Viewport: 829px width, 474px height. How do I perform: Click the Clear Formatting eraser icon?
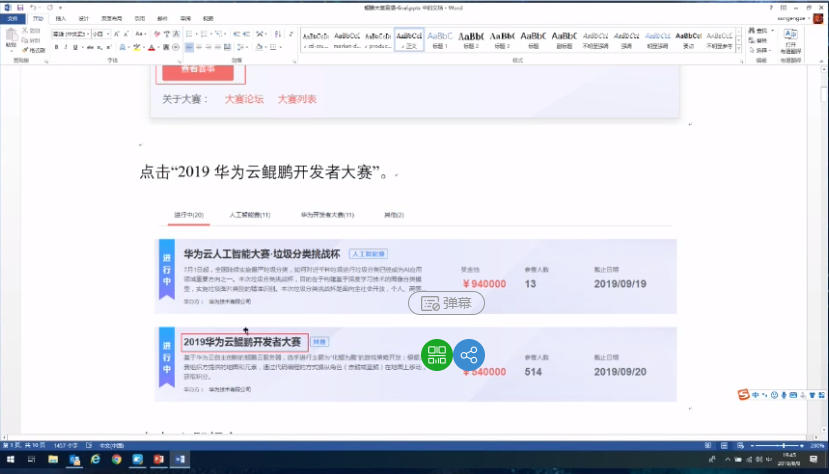point(156,34)
